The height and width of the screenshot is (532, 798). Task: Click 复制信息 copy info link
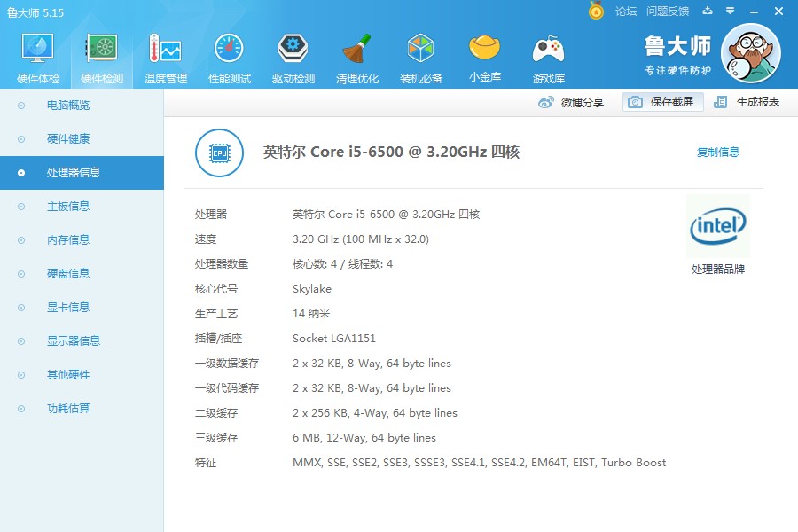click(717, 152)
